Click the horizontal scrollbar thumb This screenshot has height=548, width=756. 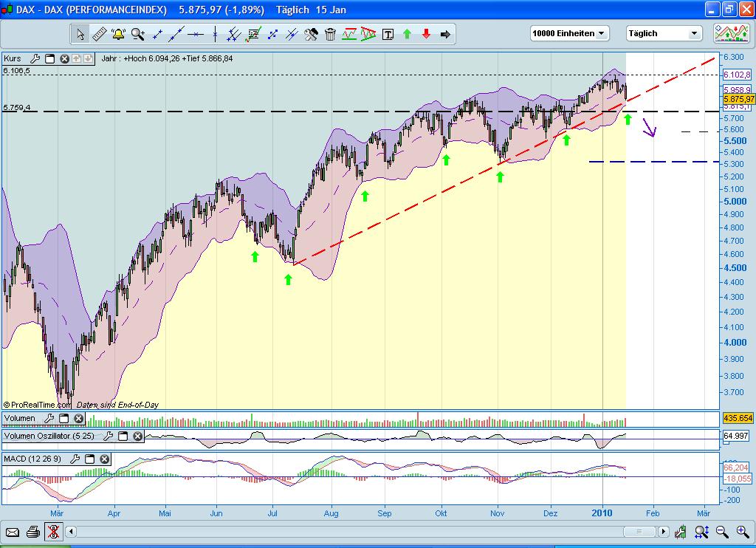639,532
